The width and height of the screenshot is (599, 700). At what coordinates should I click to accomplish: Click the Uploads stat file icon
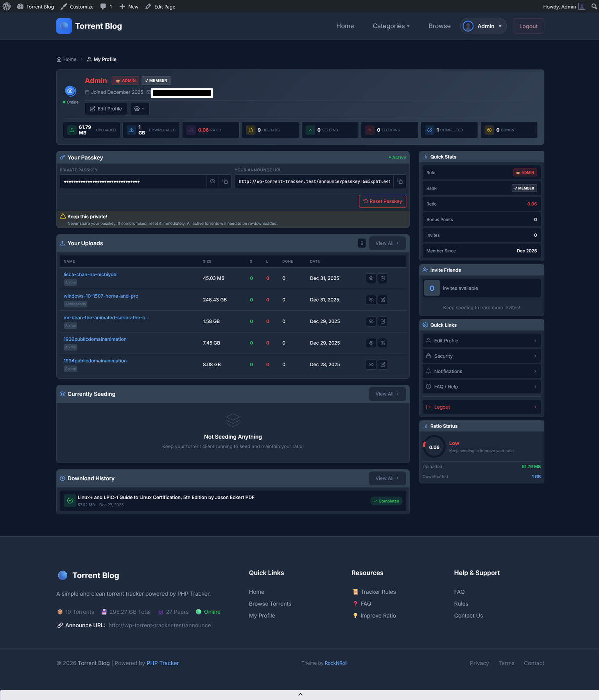click(251, 130)
